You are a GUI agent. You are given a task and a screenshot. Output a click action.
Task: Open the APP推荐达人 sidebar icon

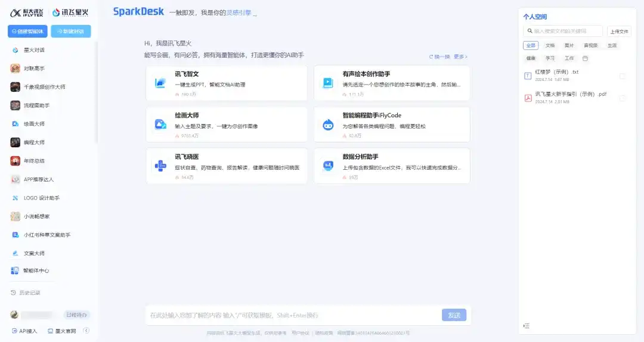coord(15,179)
